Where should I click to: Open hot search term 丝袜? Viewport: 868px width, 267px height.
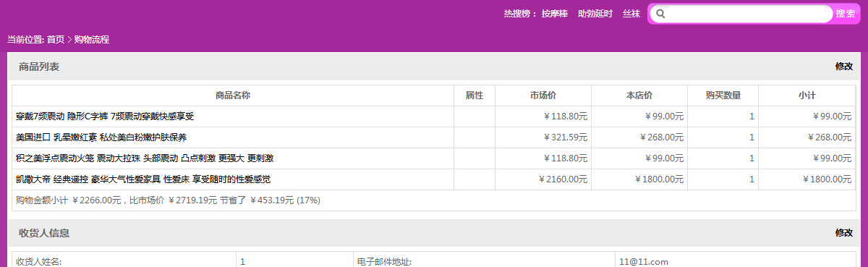[x=631, y=14]
